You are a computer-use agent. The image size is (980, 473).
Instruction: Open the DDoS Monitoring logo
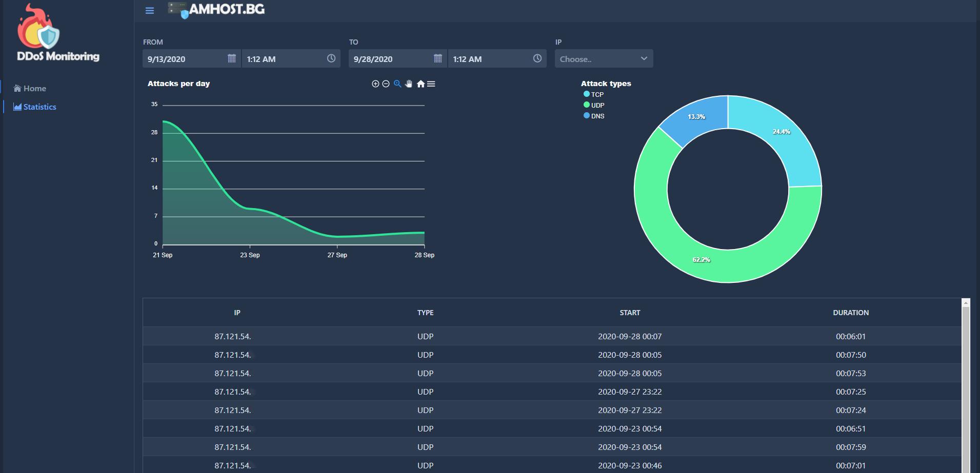pos(58,32)
